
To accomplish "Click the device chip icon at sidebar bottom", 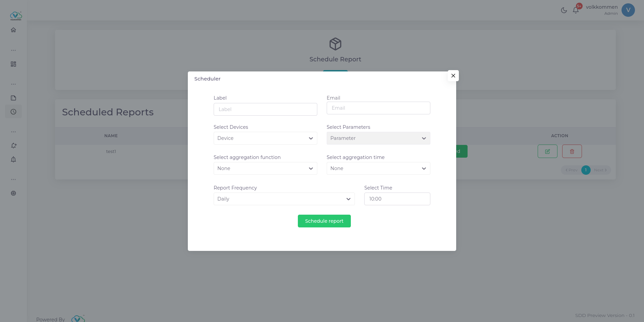I will point(13,193).
